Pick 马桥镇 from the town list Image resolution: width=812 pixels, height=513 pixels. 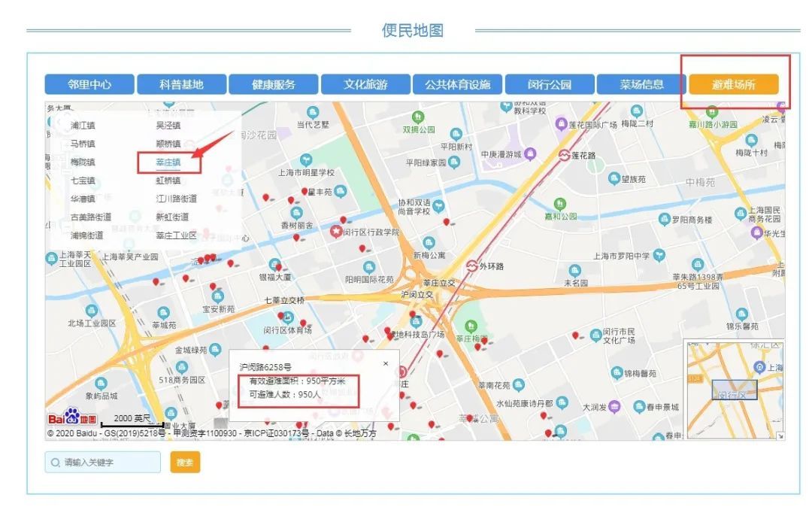pyautogui.click(x=83, y=144)
